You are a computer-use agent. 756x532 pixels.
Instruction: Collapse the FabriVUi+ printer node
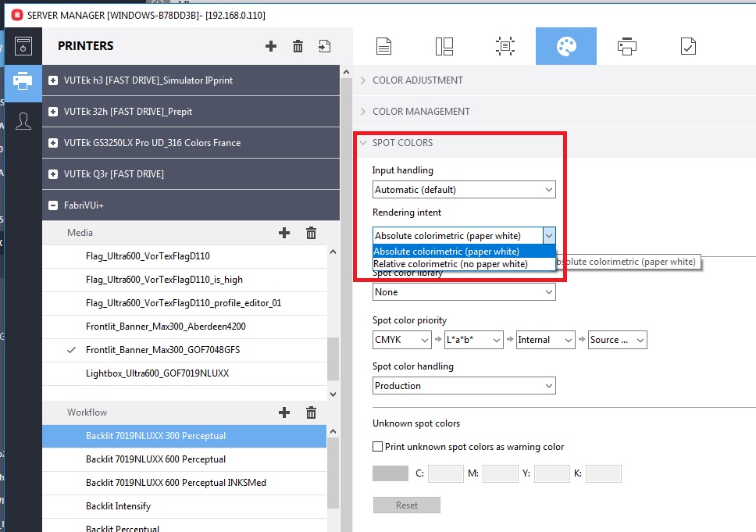53,205
